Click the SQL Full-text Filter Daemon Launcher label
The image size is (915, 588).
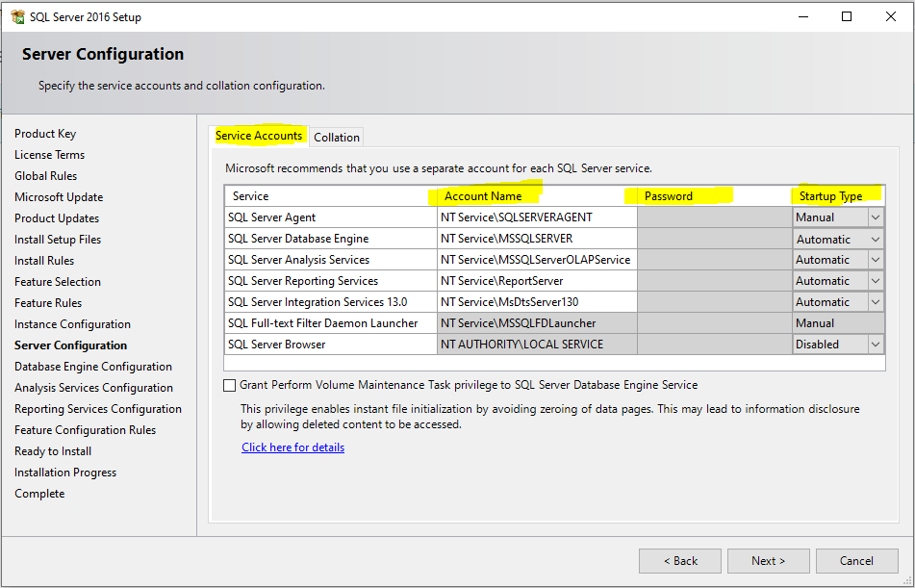click(322, 323)
